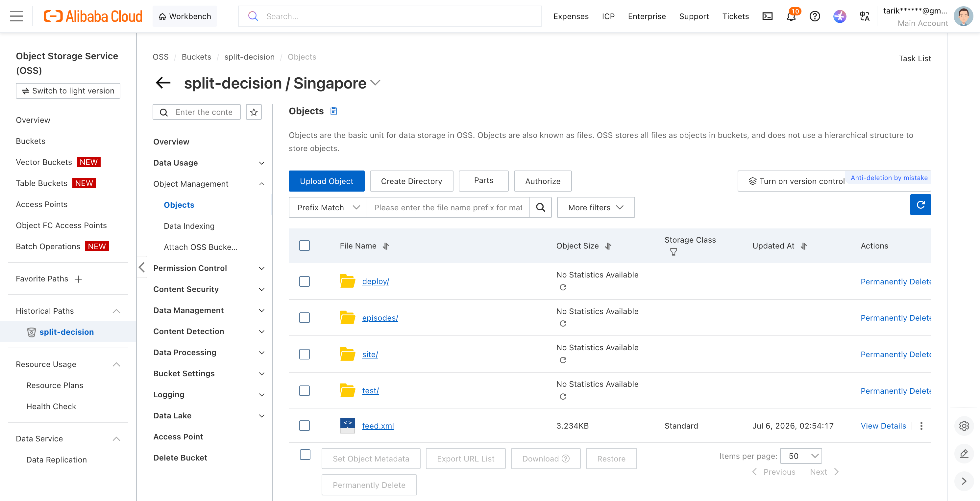Viewport: 980px width, 501px height.
Task: Sort by Updated At column
Action: tap(803, 246)
